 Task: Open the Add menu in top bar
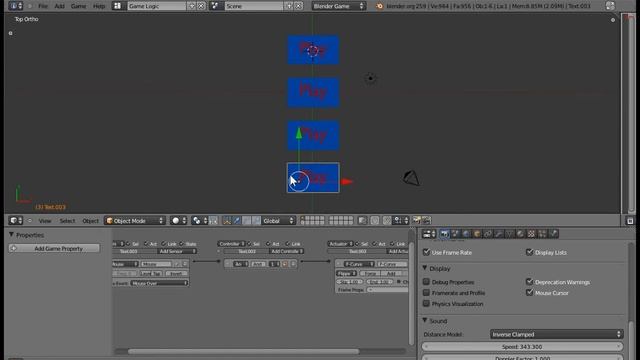60,6
